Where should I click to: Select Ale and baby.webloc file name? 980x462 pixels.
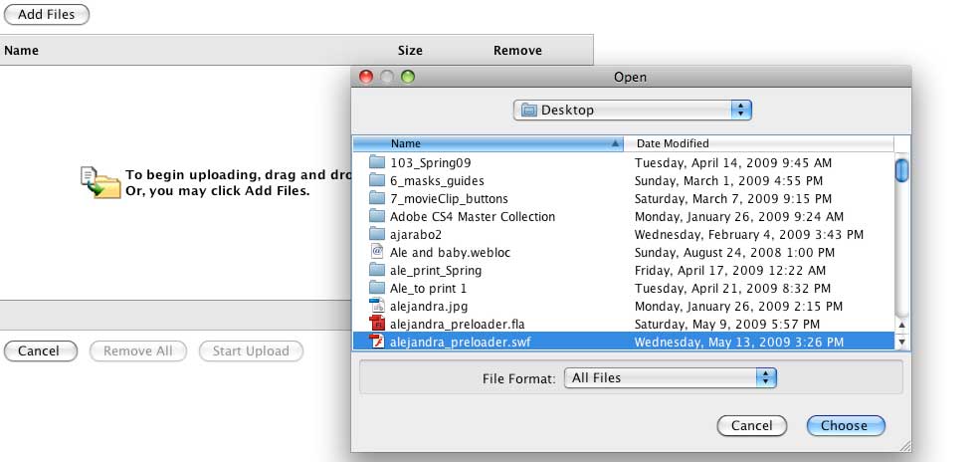click(450, 253)
